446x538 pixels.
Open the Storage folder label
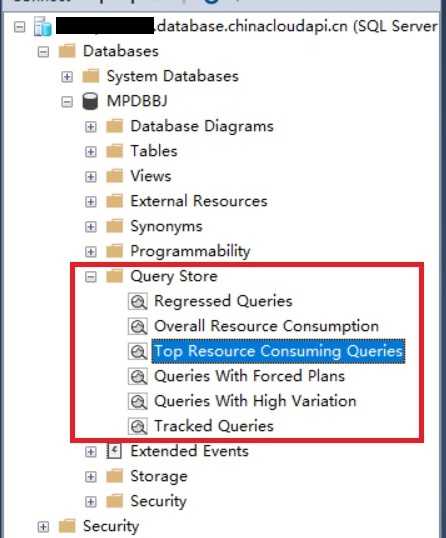[159, 476]
